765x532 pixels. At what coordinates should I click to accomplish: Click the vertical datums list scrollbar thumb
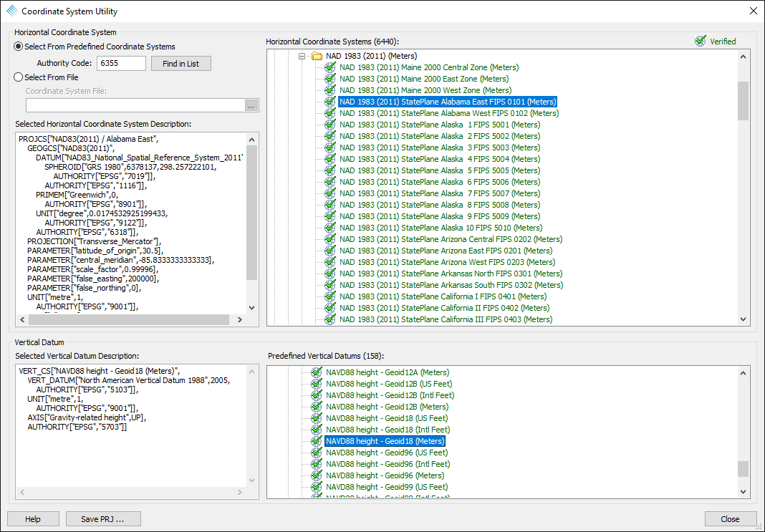click(x=743, y=469)
